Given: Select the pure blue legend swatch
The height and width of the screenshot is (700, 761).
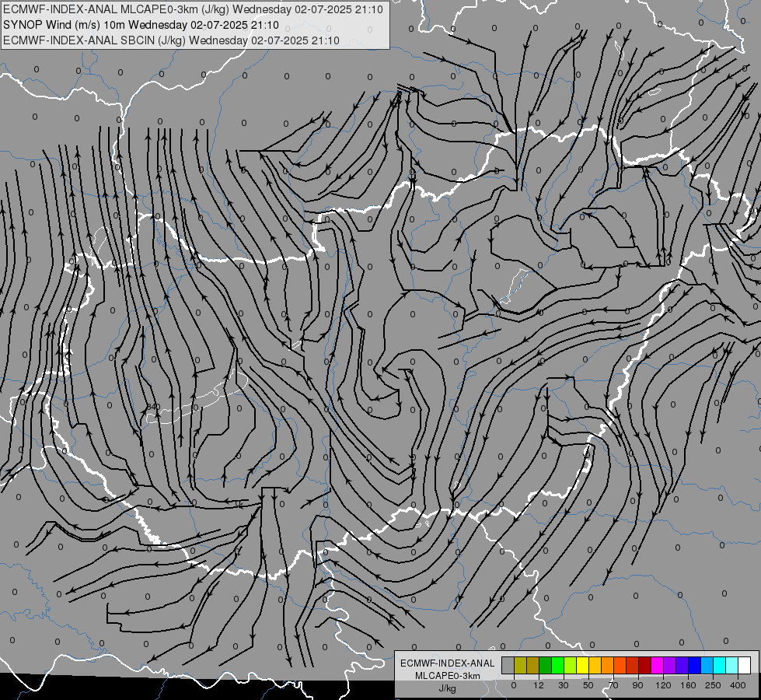Looking at the screenshot, I should point(695,665).
